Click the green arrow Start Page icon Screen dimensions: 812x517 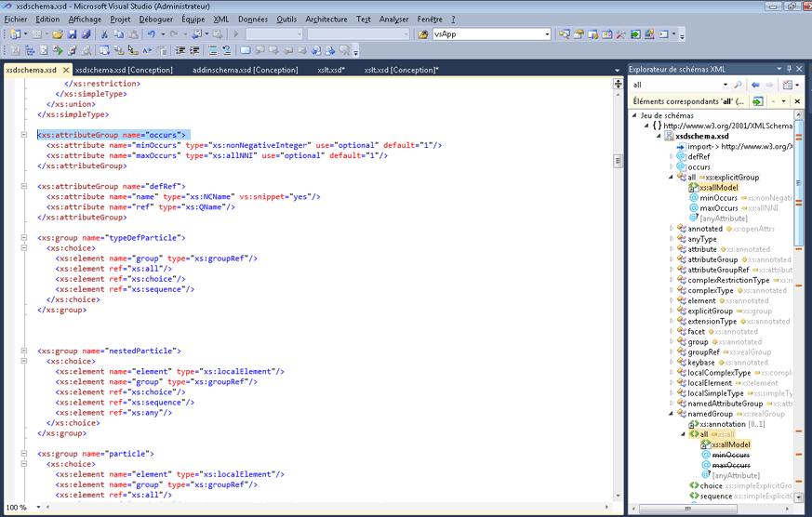[x=635, y=34]
